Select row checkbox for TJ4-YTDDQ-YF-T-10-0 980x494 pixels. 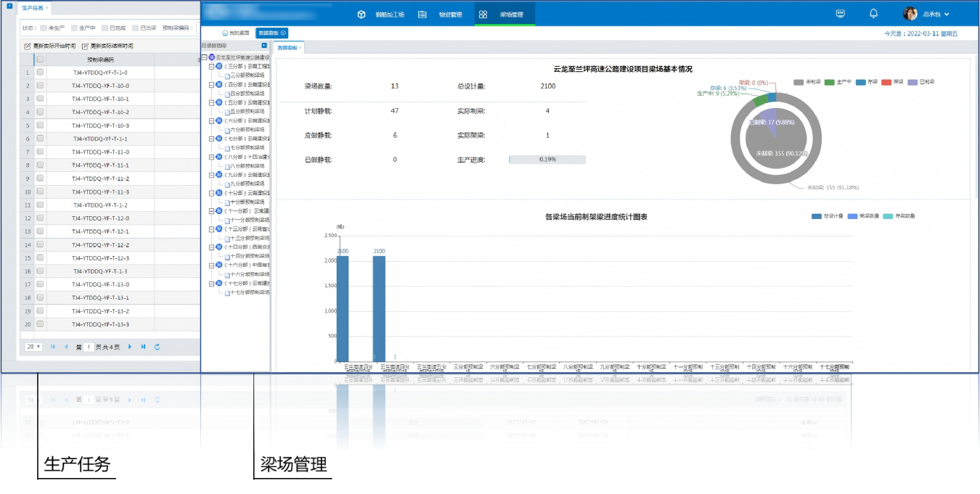(41, 86)
